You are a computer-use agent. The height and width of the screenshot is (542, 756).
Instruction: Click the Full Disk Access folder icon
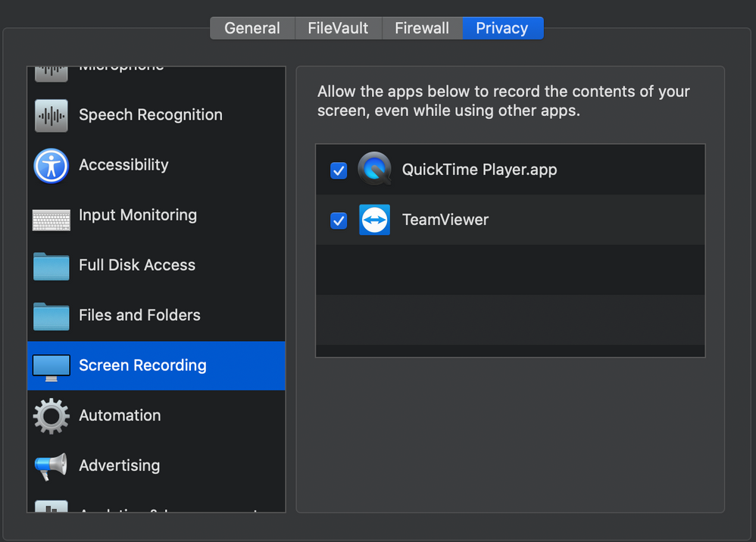pos(51,266)
